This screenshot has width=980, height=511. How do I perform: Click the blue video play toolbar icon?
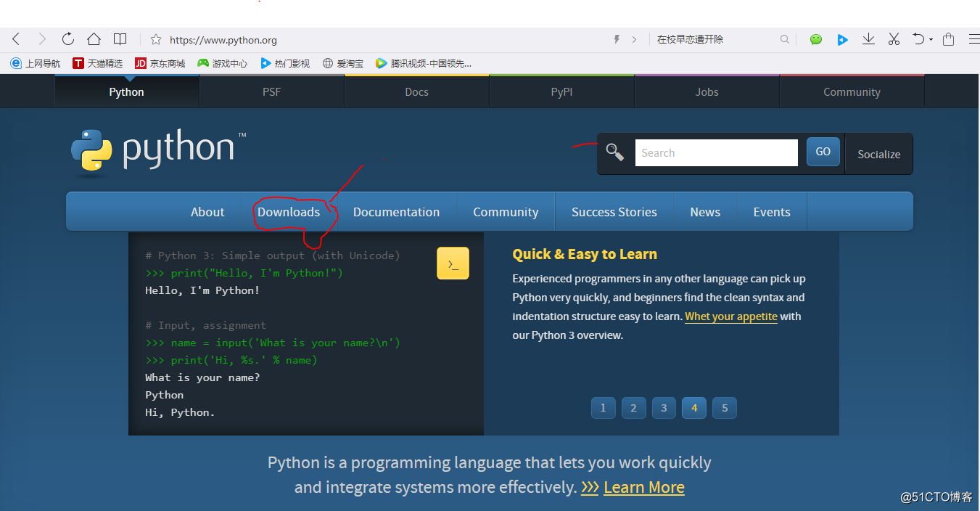tap(842, 39)
